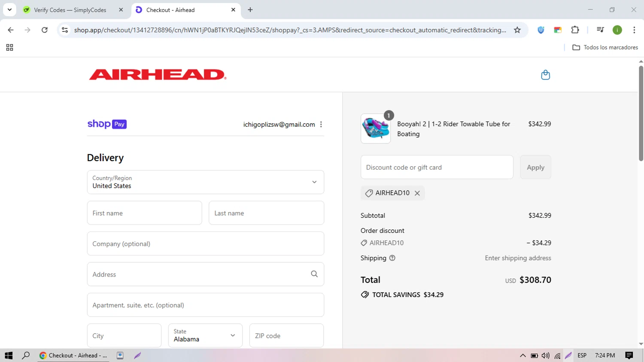The image size is (644, 362).
Task: Focus the Discount code or gift card field
Action: pos(437,167)
